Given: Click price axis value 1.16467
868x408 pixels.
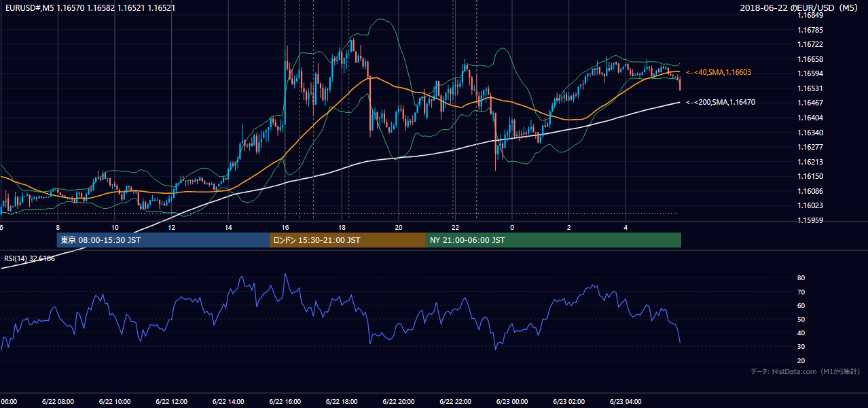Looking at the screenshot, I should point(810,103).
